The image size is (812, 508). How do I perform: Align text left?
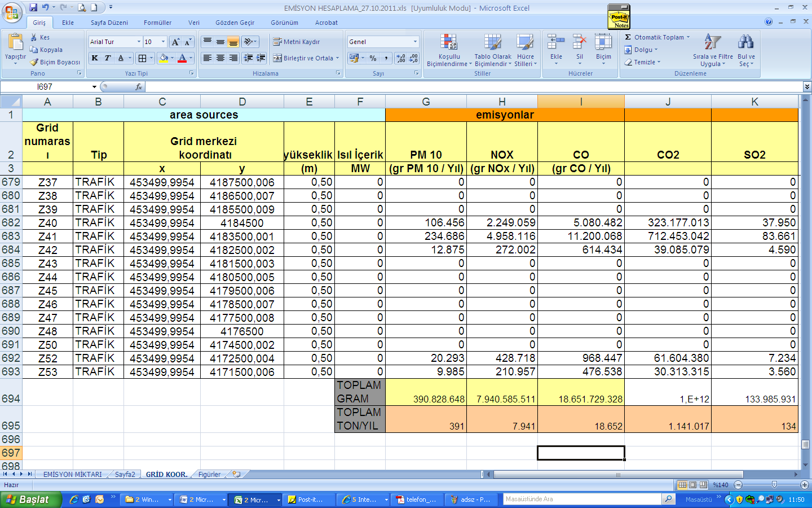(x=208, y=58)
